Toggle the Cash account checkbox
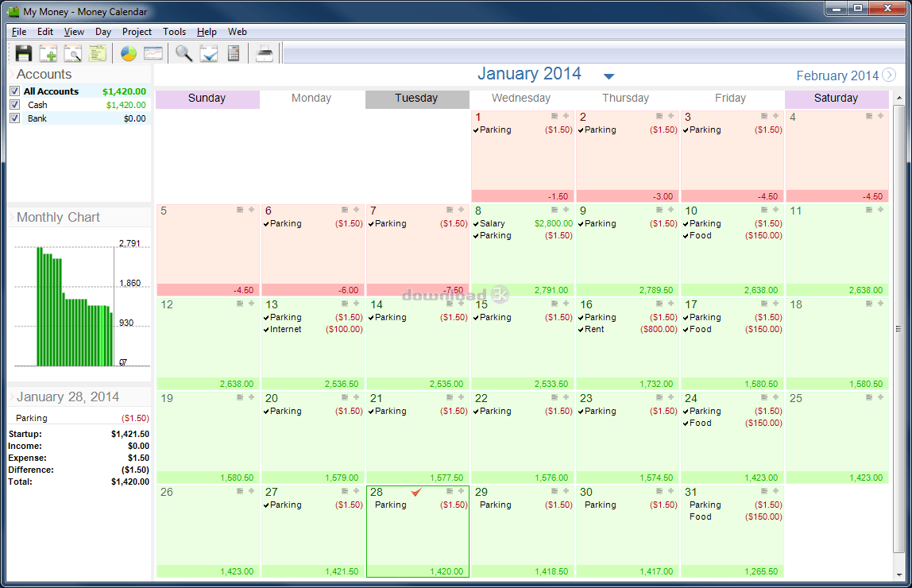 (14, 105)
